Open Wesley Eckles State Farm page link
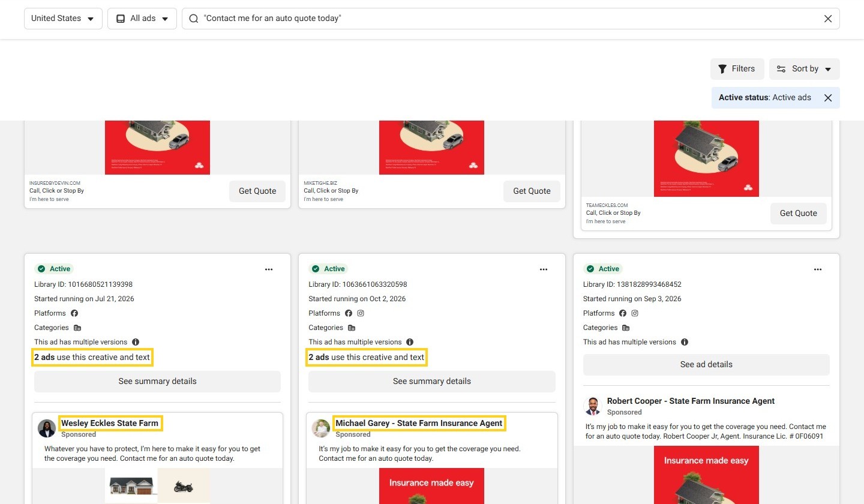This screenshot has height=504, width=864. [110, 423]
